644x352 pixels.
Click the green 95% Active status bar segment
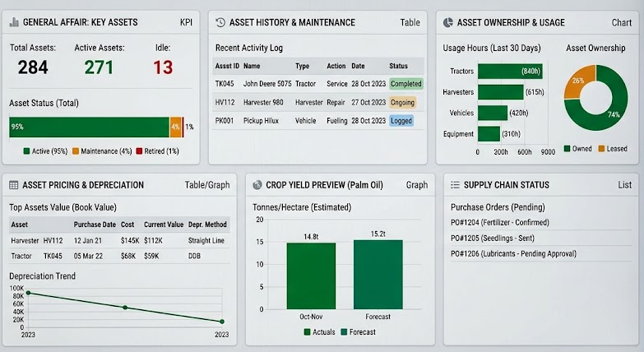[89, 127]
